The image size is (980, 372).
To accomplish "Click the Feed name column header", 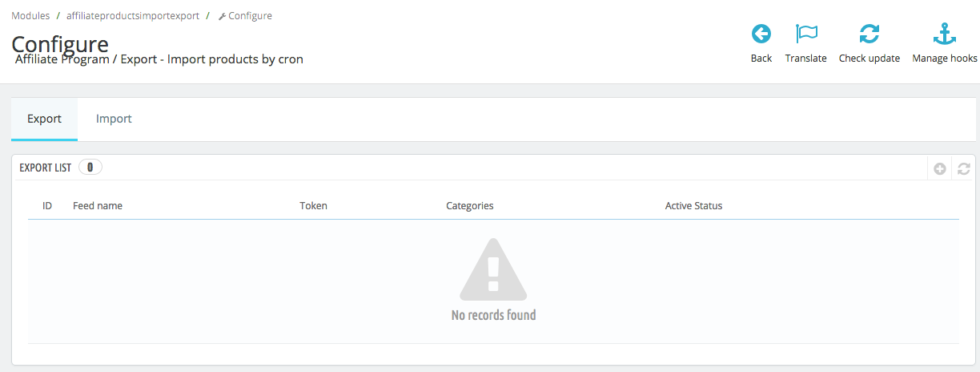I will 98,206.
